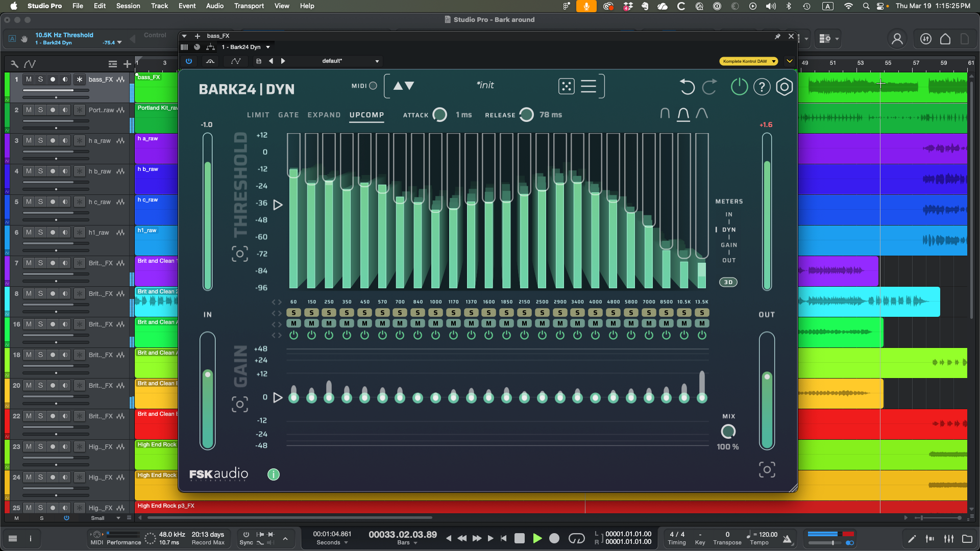Randomize the BARK24 preset with the dice icon

point(566,86)
